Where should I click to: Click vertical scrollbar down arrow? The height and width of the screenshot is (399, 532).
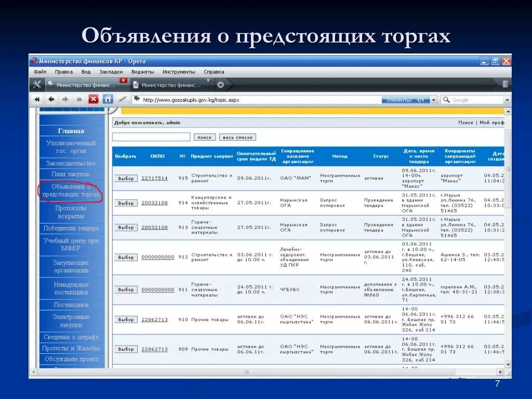(x=508, y=364)
